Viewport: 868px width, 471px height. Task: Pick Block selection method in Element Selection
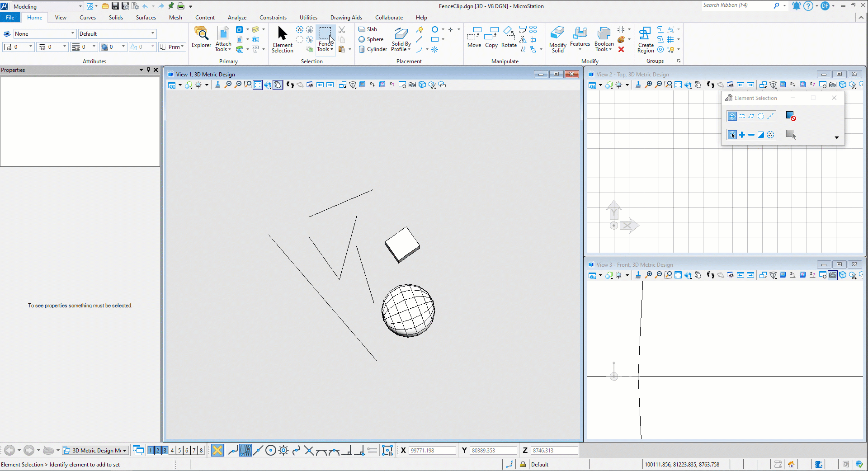click(742, 116)
